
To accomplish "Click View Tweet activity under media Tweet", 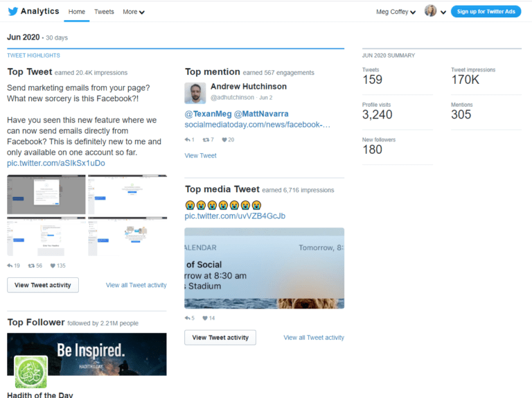I will [x=220, y=338].
